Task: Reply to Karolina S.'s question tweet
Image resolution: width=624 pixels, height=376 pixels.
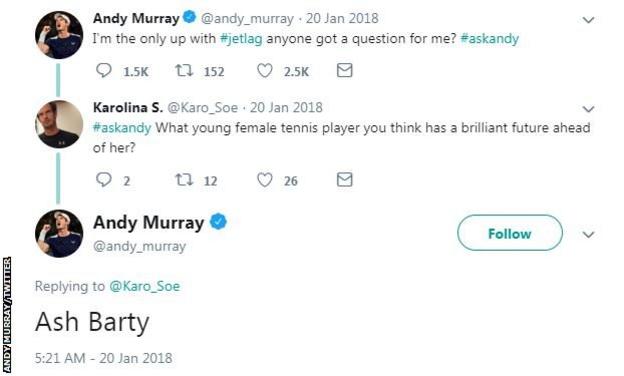Action: [104, 180]
